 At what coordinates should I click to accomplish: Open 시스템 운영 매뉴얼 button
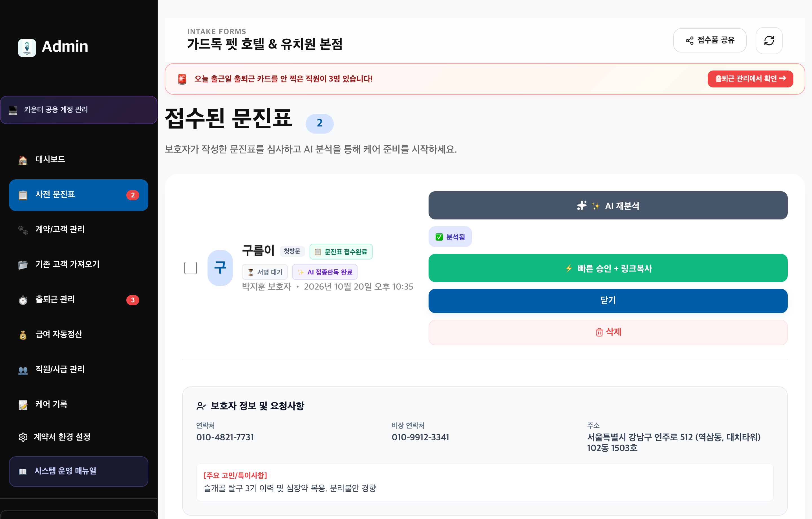click(x=79, y=471)
